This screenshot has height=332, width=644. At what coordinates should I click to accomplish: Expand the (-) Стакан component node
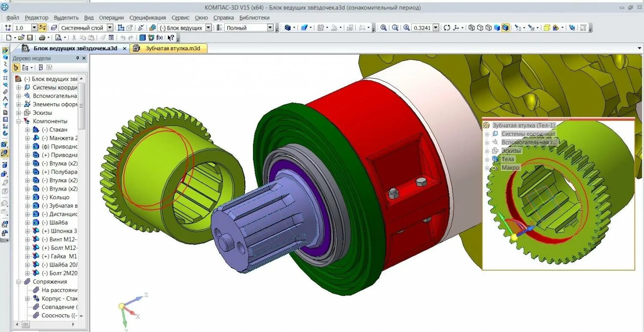pos(27,129)
